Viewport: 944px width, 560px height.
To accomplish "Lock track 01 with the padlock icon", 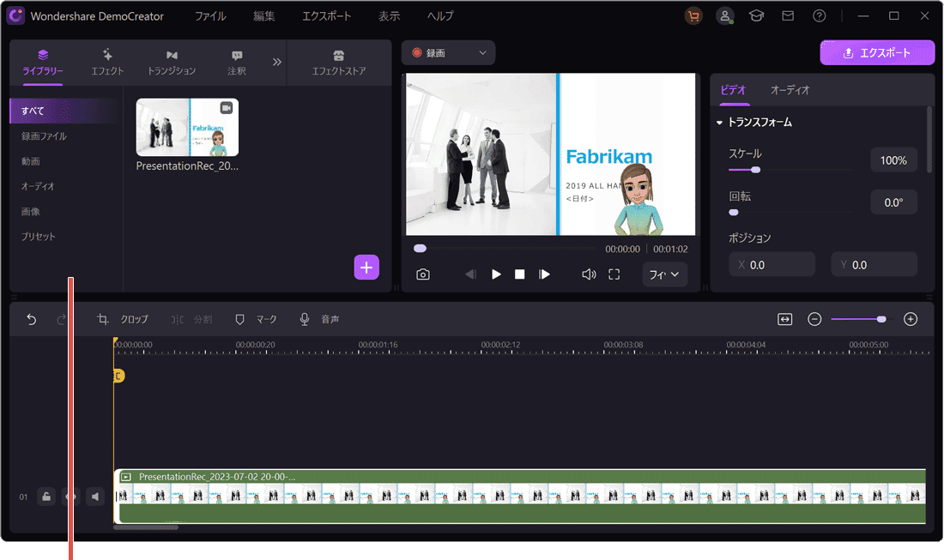I will [45, 496].
